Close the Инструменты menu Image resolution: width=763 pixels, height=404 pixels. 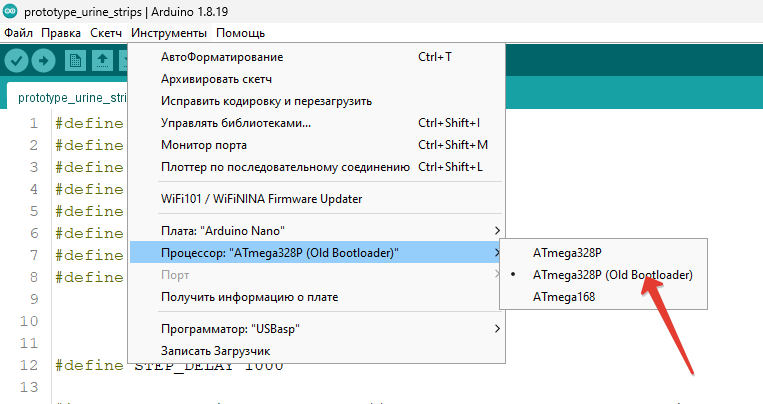coord(169,33)
